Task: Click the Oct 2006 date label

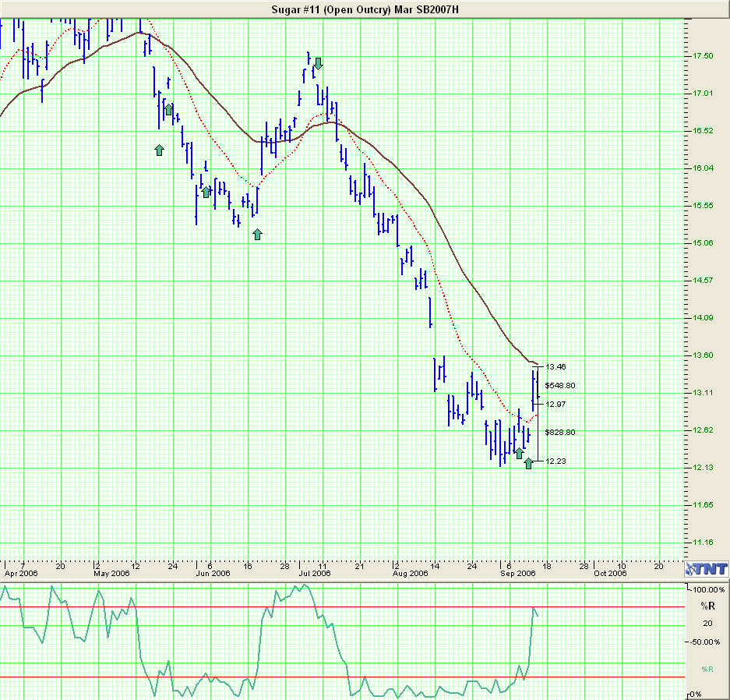Action: pos(610,573)
